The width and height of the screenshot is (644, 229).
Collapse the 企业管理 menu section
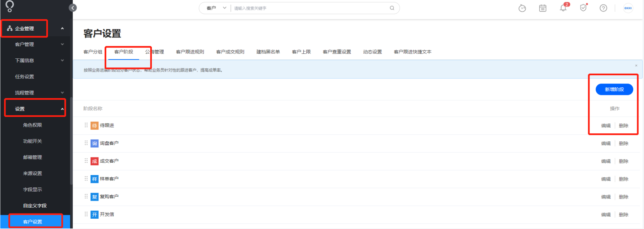[x=62, y=28]
